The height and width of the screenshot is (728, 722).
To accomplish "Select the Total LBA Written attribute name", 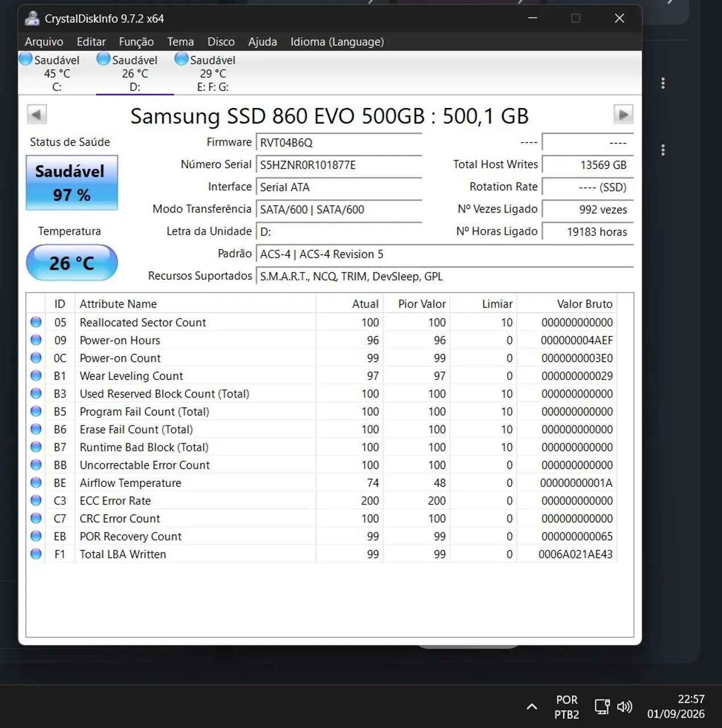I will 123,555.
